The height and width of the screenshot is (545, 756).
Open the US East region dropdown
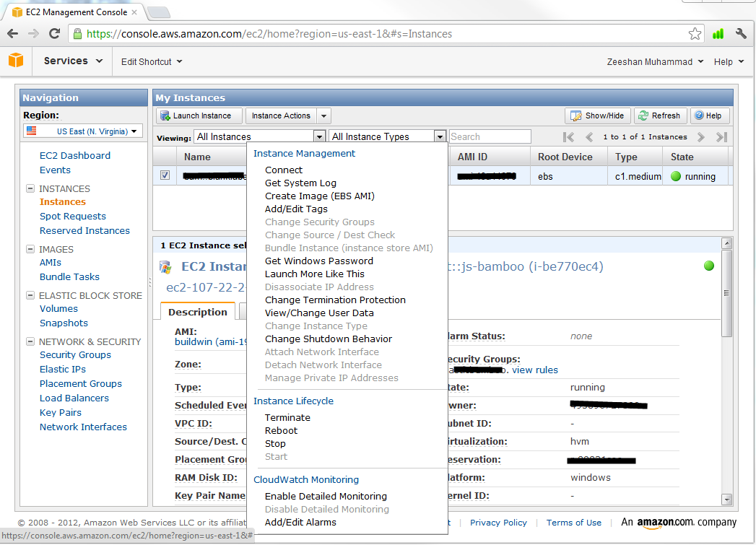click(x=82, y=131)
